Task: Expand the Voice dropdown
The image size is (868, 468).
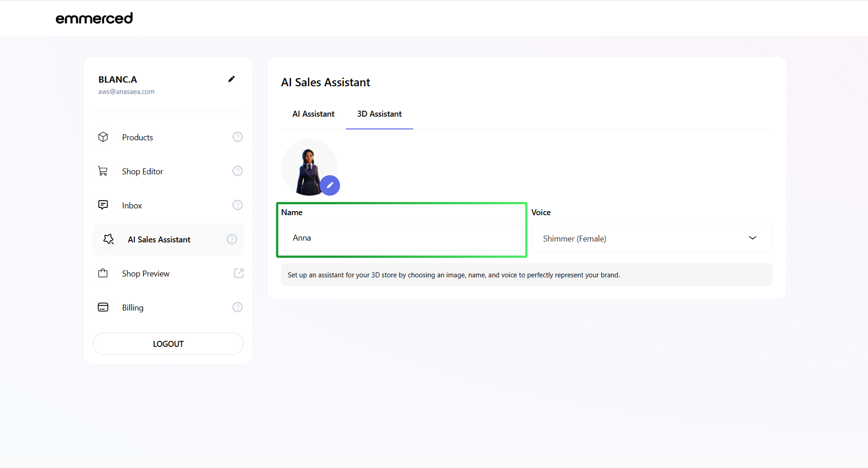Action: pos(651,238)
